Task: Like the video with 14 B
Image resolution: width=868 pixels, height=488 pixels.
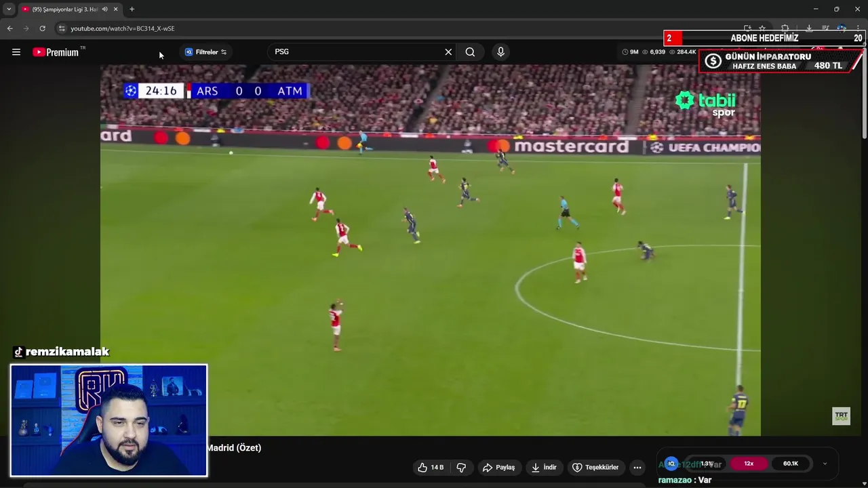Action: tap(431, 468)
